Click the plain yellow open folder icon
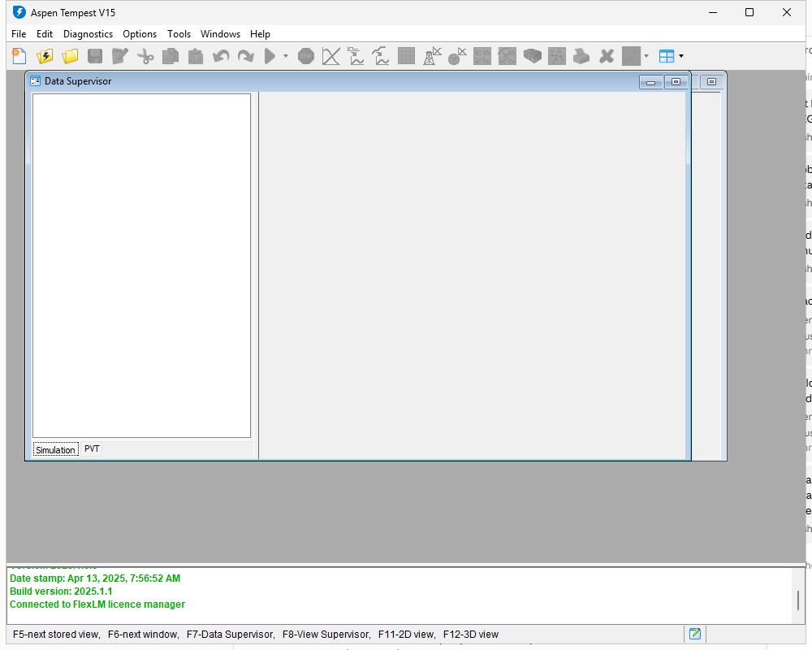This screenshot has height=650, width=812. 70,56
